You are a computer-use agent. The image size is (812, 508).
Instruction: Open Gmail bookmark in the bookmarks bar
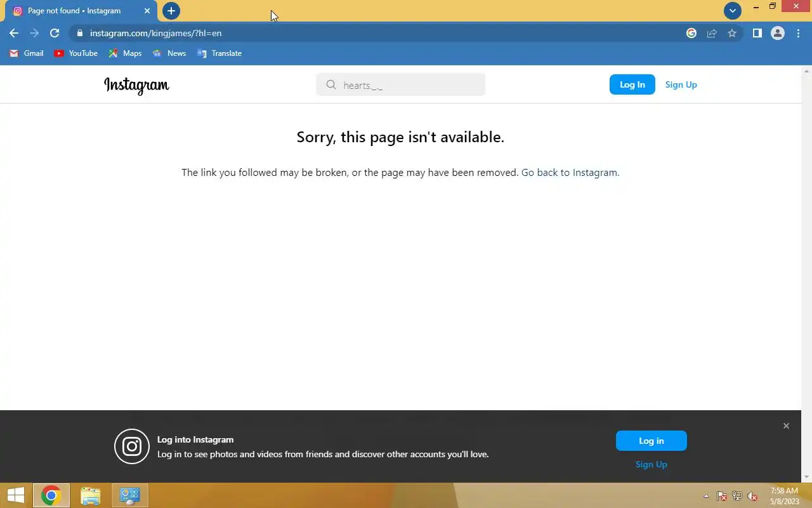tap(27, 53)
